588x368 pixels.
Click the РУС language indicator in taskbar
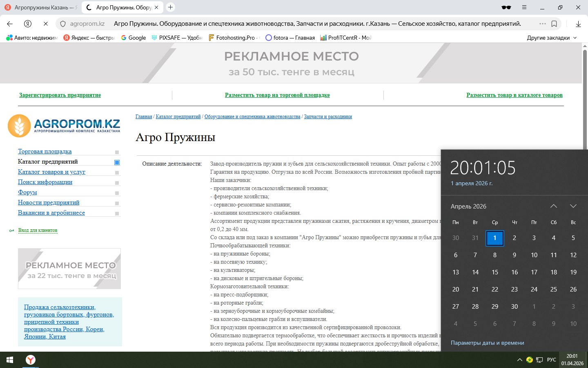click(x=551, y=360)
